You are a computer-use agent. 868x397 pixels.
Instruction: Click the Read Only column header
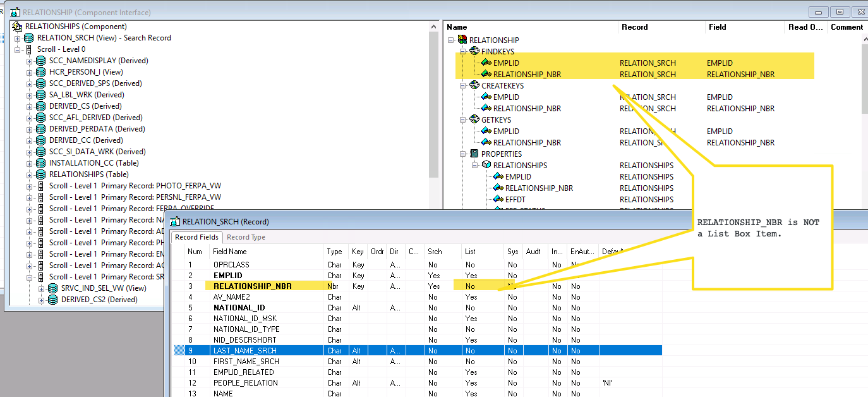pyautogui.click(x=805, y=27)
